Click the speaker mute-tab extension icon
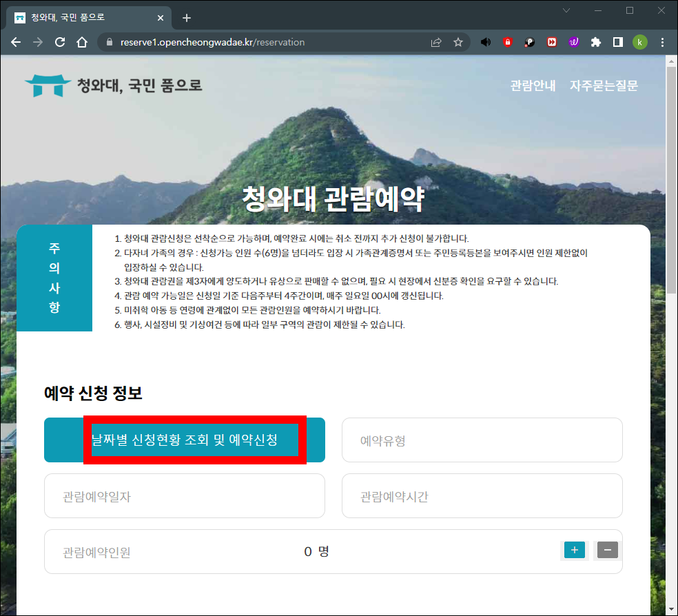Viewport: 678px width, 616px height. (x=486, y=42)
